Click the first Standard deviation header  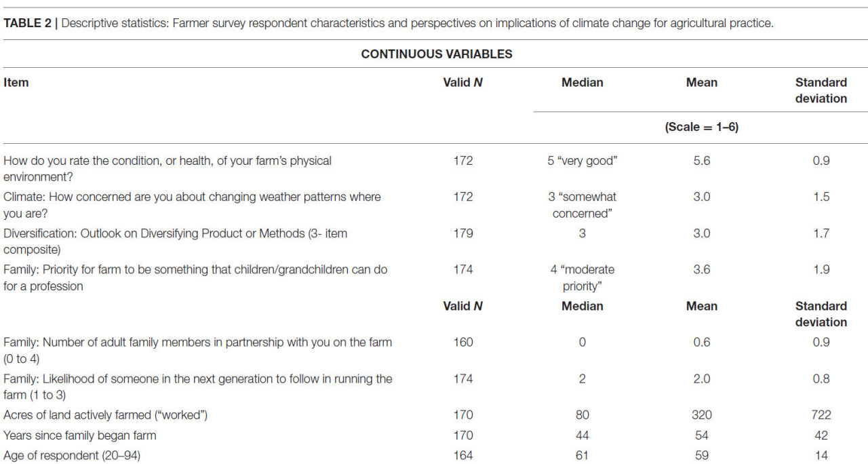pyautogui.click(x=821, y=91)
